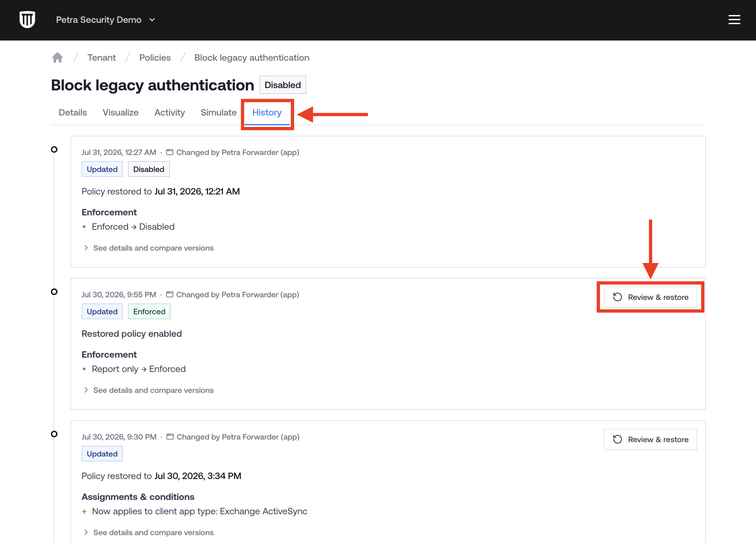Expand details for the Jul 30 9:55 PM change
Screen dimensions: 756x543
point(149,390)
